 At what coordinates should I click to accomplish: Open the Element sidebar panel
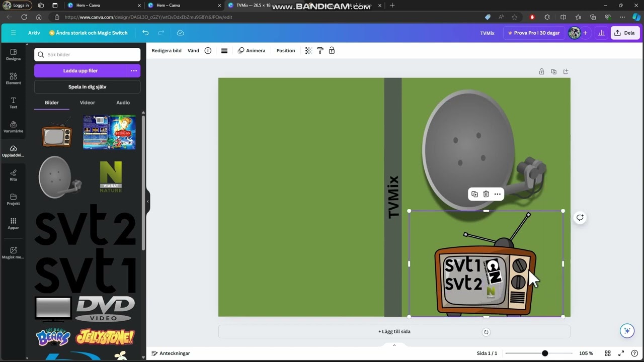(x=13, y=79)
